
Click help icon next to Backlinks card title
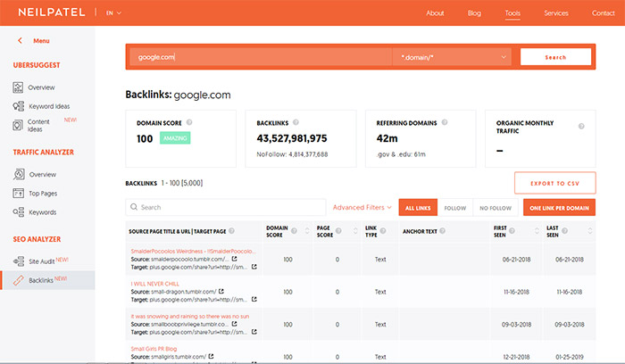pyautogui.click(x=296, y=122)
